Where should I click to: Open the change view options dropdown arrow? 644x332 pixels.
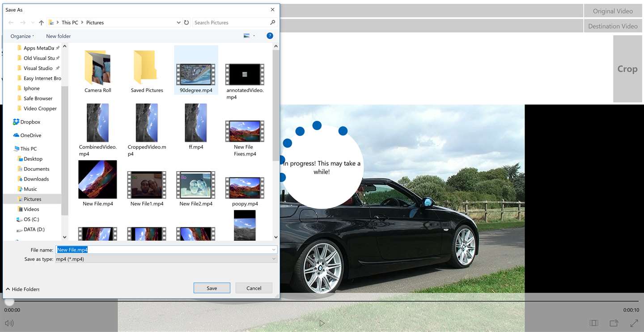coord(254,36)
